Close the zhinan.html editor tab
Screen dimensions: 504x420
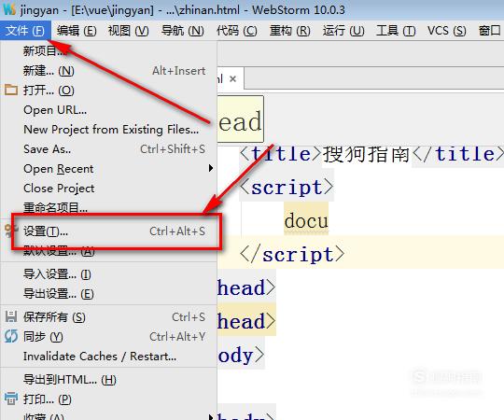(233, 78)
